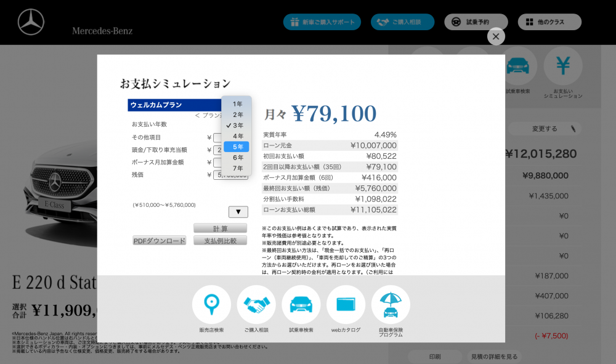Click ¥9,880,000 price in side panel
This screenshot has width=616, height=364.
(x=545, y=176)
